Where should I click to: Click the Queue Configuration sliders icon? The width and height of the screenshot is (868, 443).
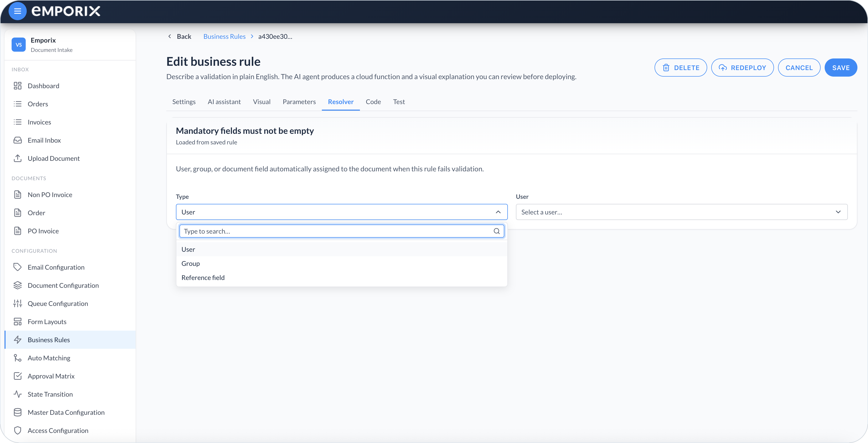coord(18,304)
